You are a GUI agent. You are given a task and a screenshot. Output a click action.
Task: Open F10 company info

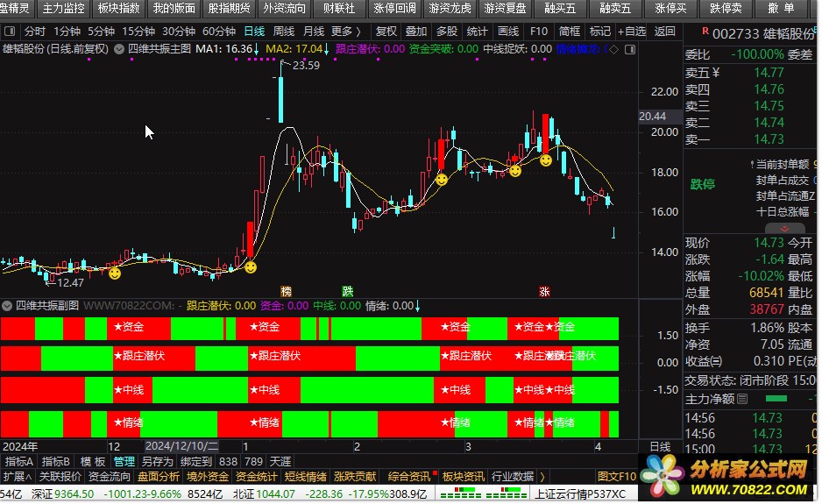(x=538, y=32)
